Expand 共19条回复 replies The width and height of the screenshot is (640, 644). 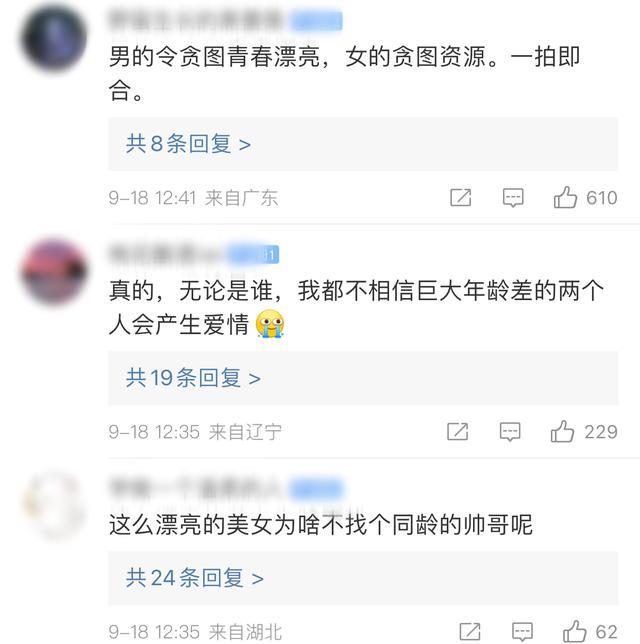tap(363, 378)
